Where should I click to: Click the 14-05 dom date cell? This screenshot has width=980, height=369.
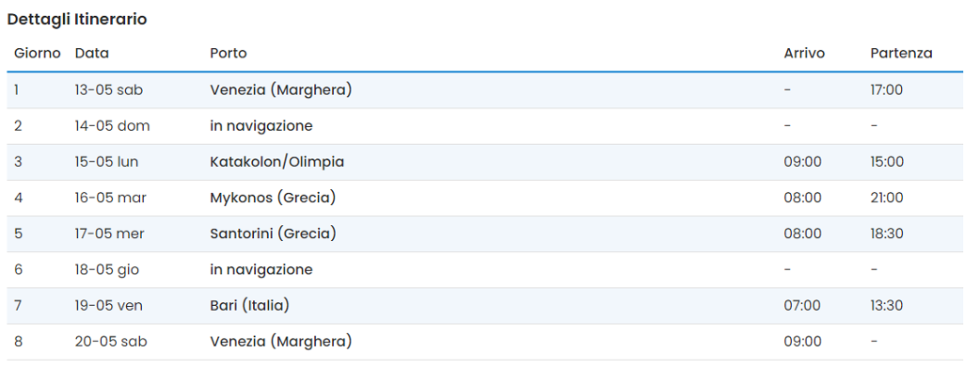click(x=113, y=126)
